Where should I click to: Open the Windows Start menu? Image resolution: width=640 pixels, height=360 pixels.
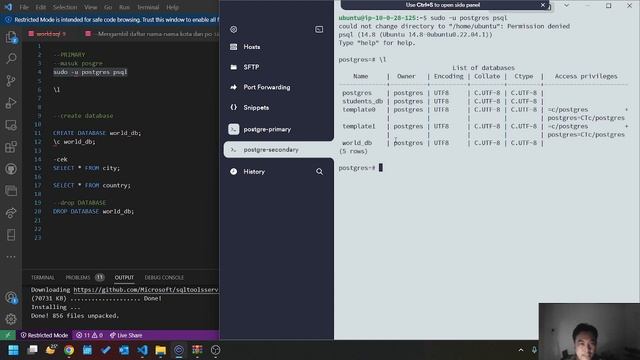pos(13,350)
